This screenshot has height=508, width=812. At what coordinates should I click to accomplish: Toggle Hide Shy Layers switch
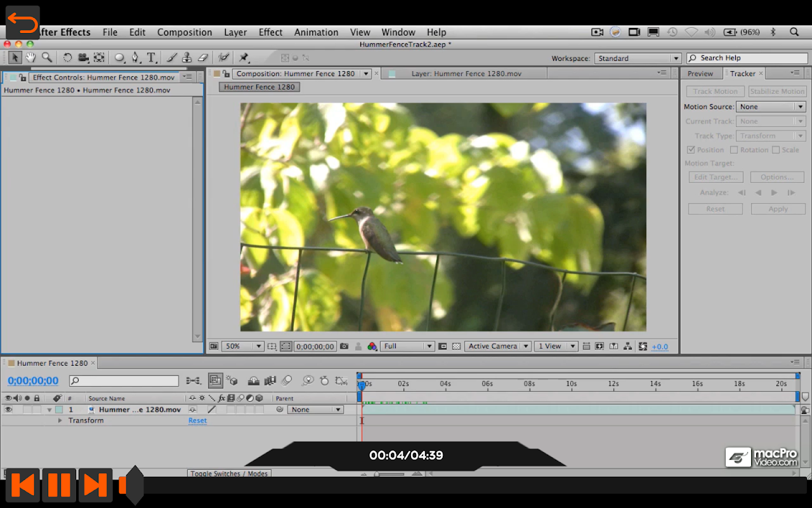click(253, 381)
